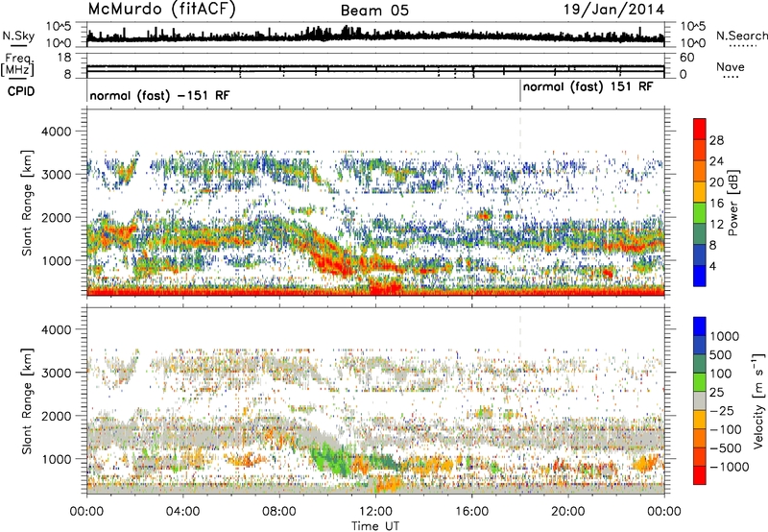This screenshot has height=532, width=768.
Task: Click the '28' Power scale value
Action: (x=716, y=140)
